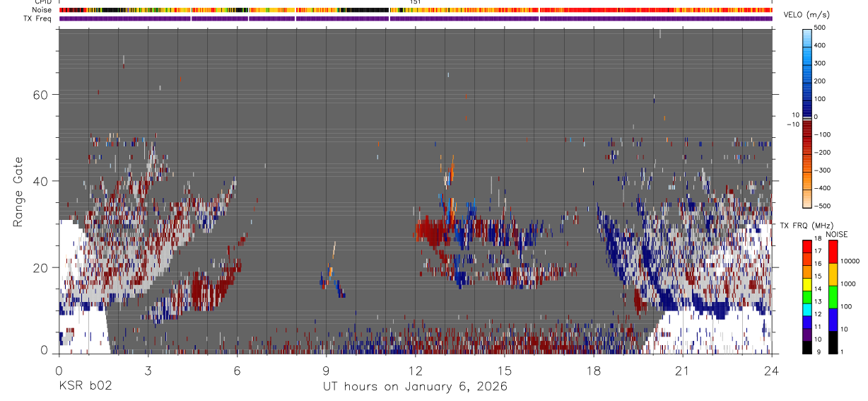868x401 pixels.
Task: Select the black 9-10 MHz frequency swatch
Action: pos(807,347)
